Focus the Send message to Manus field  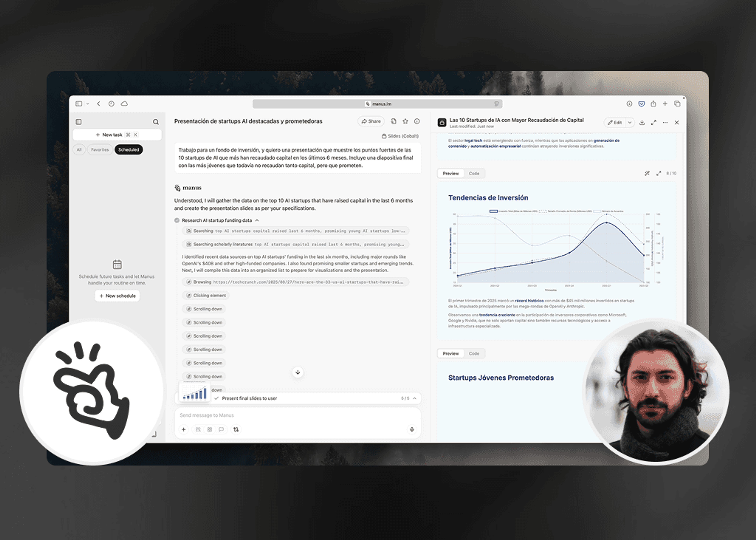pos(297,415)
